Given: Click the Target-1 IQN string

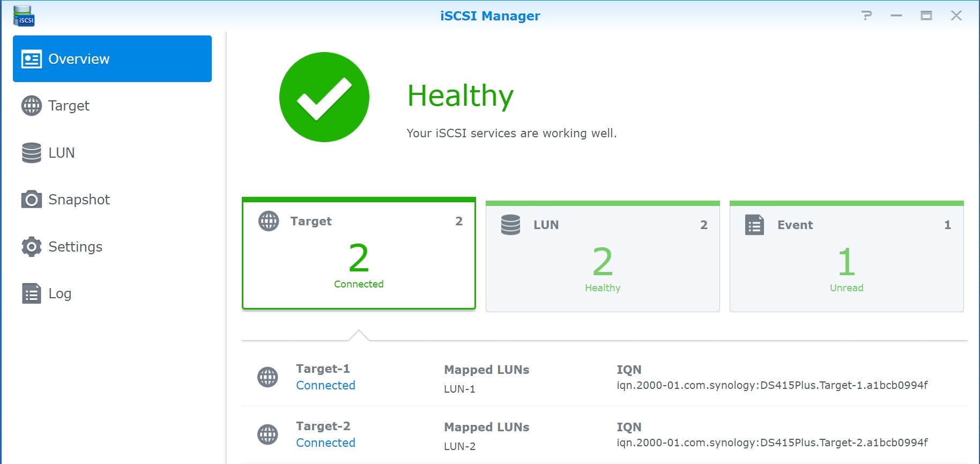Looking at the screenshot, I should 771,385.
